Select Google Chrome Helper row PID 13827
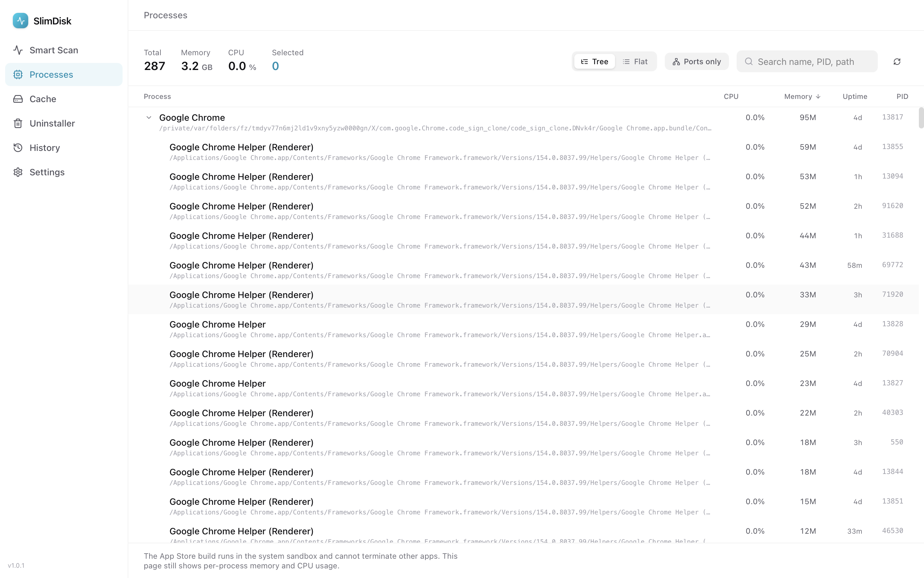The height and width of the screenshot is (578, 924). coord(524,388)
